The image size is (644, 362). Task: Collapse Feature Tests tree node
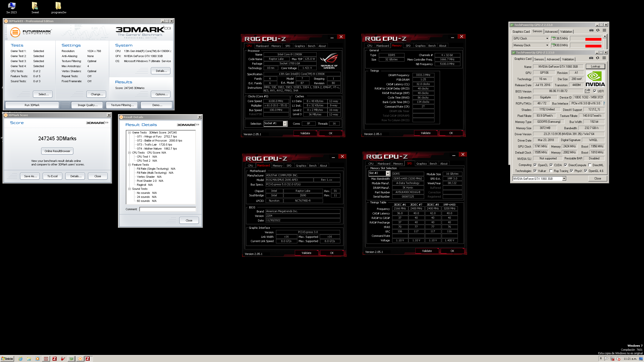pyautogui.click(x=130, y=165)
